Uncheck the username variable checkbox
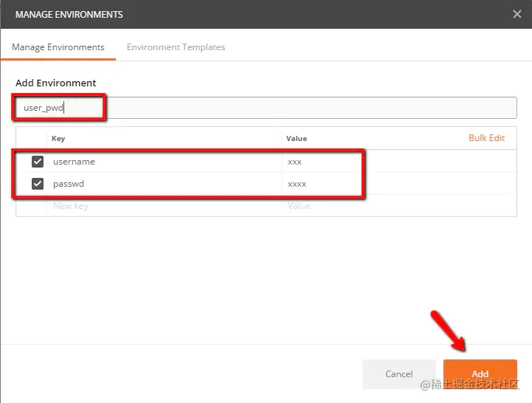 pos(38,162)
